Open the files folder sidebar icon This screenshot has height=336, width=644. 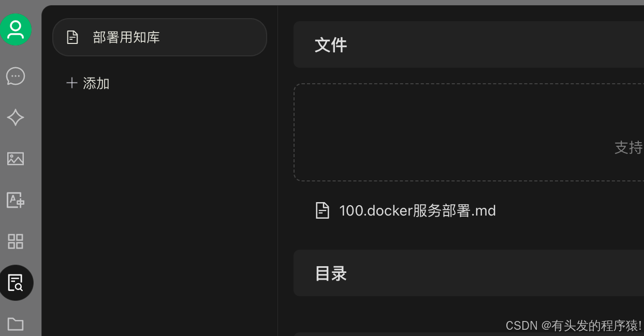coord(16,324)
